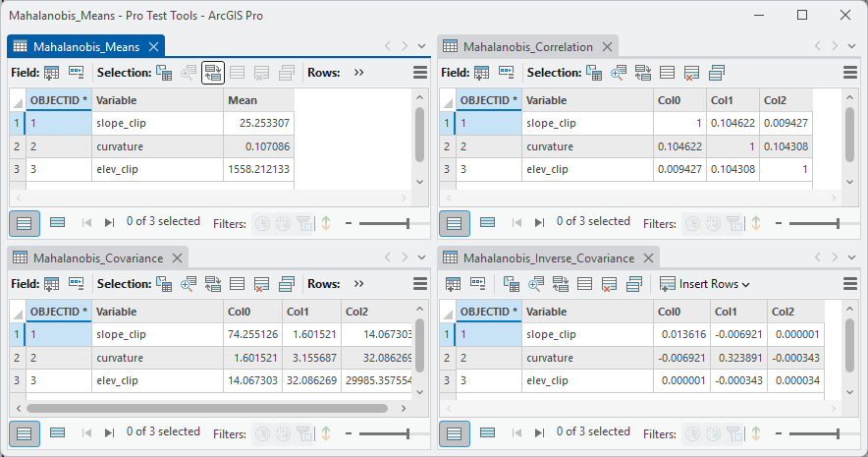Image resolution: width=868 pixels, height=457 pixels.
Task: Select cell 25.253307 in Mahalanobis_Means
Action: click(x=259, y=123)
